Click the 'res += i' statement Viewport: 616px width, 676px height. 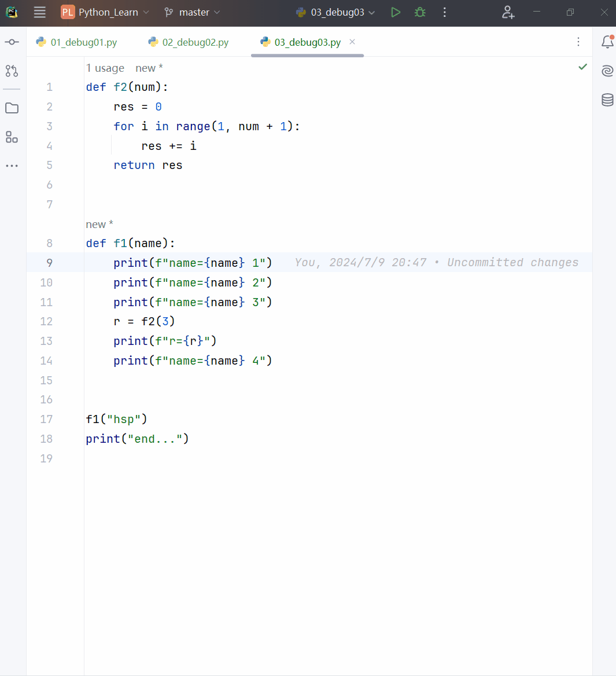pos(169,146)
